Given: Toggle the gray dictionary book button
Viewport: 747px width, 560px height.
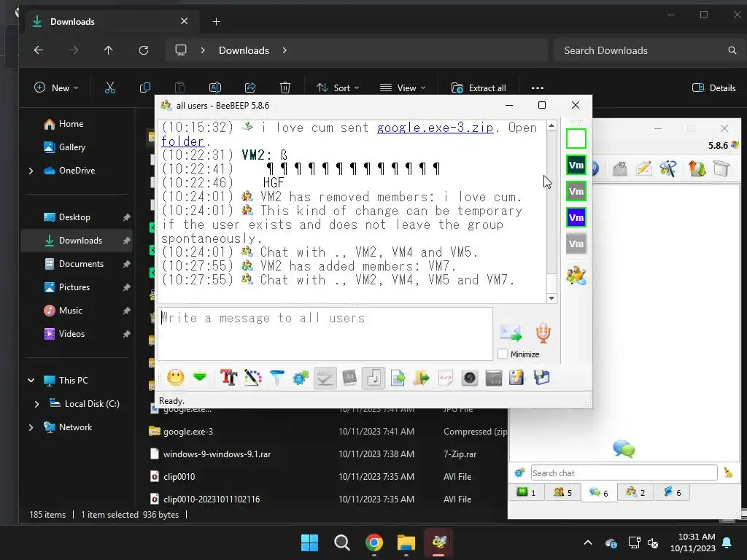Looking at the screenshot, I should click(349, 378).
